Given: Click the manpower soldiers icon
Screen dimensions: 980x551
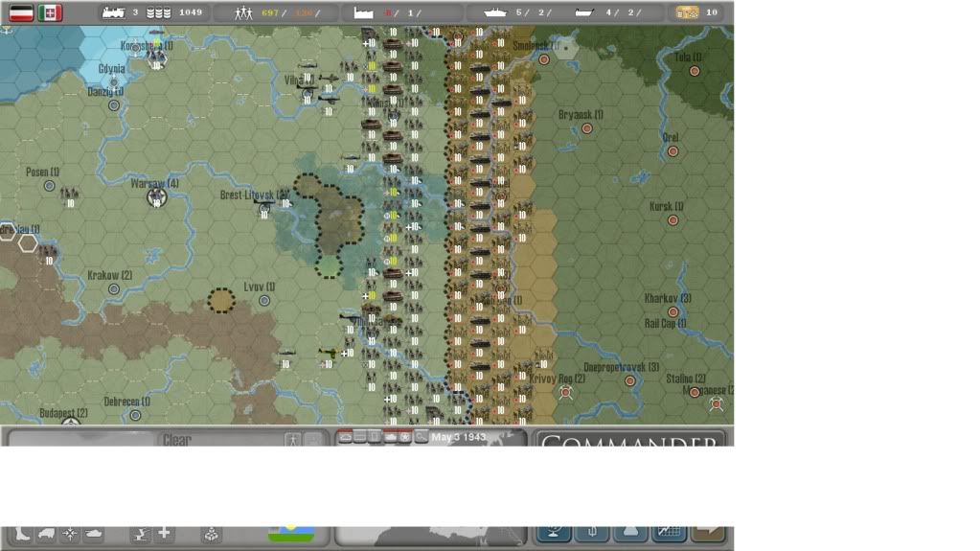Looking at the screenshot, I should click(243, 12).
